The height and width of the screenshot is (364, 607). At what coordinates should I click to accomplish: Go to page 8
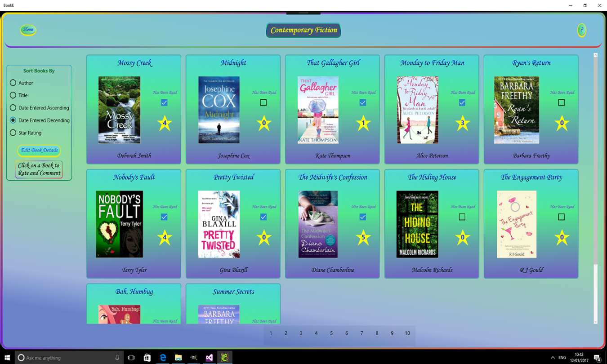[x=377, y=333]
